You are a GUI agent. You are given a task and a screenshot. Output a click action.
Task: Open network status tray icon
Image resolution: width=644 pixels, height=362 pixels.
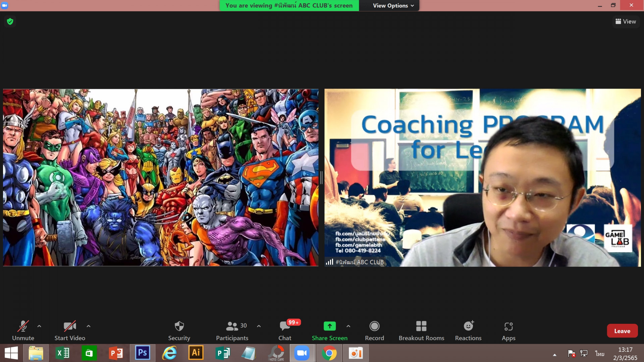tap(584, 353)
